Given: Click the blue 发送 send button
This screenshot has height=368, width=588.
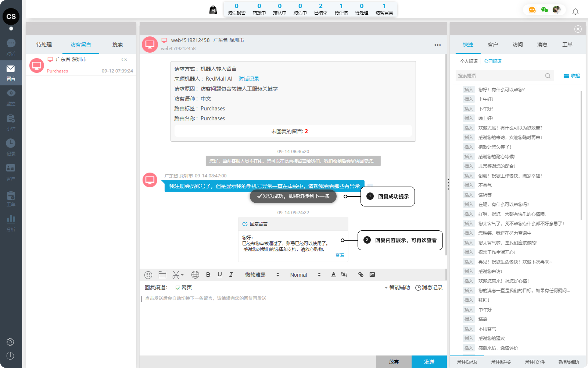Looking at the screenshot, I should coord(429,362).
